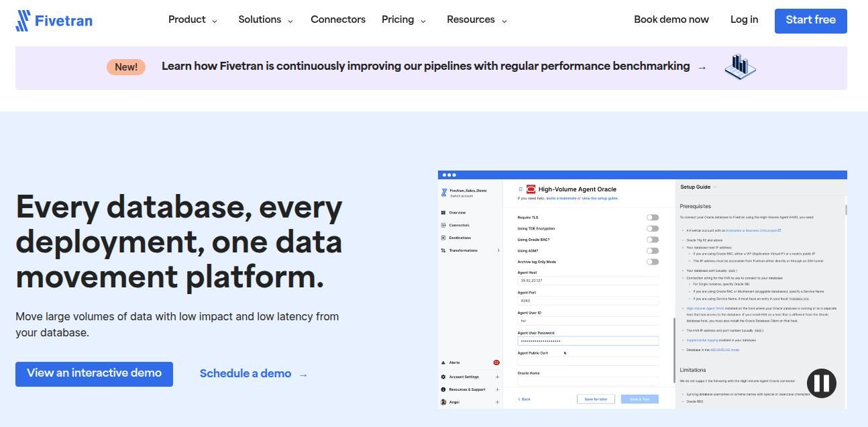Click the Agent Host input field
The image size is (868, 427).
pyautogui.click(x=588, y=281)
